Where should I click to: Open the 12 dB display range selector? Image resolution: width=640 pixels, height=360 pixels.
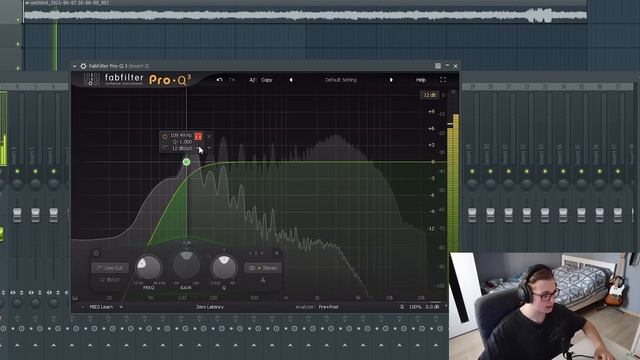pos(429,95)
